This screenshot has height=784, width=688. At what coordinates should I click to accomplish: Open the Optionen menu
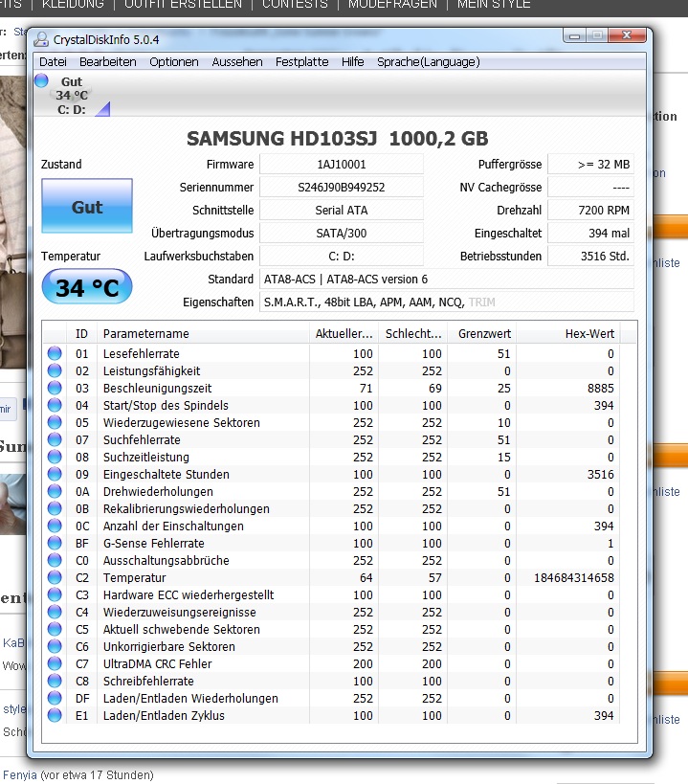pyautogui.click(x=174, y=62)
